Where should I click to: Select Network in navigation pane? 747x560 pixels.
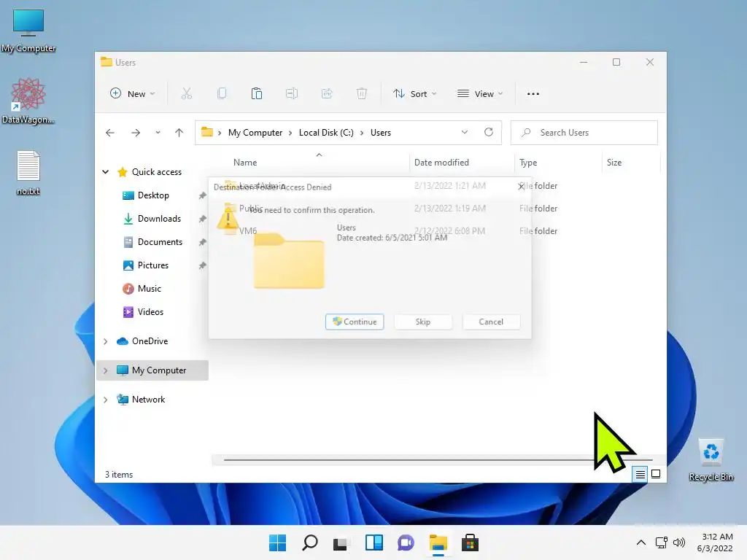[148, 400]
